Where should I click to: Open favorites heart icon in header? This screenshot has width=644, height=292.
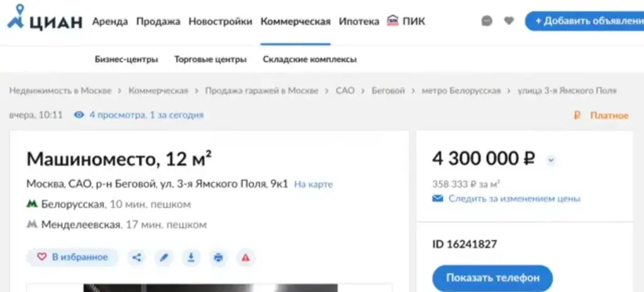click(x=509, y=21)
